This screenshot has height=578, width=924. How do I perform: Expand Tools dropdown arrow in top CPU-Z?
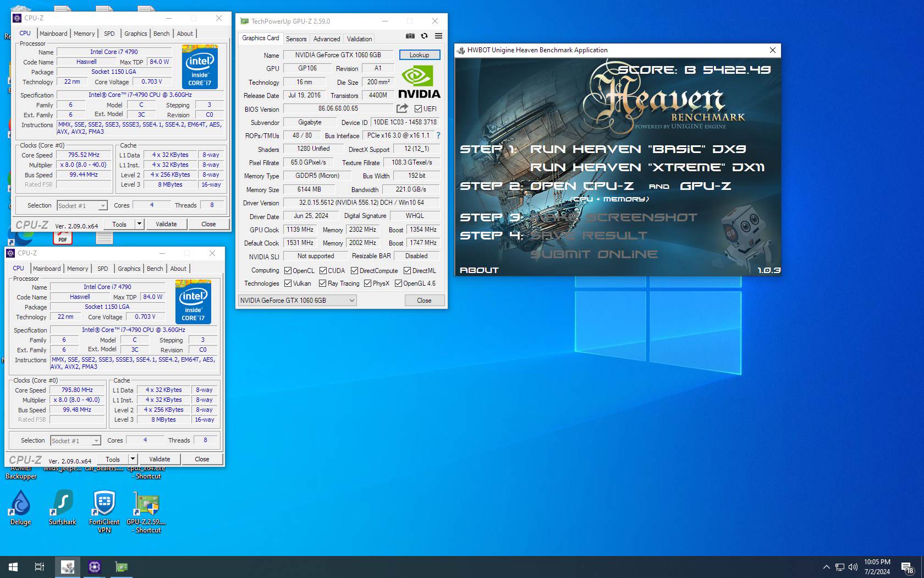click(139, 224)
